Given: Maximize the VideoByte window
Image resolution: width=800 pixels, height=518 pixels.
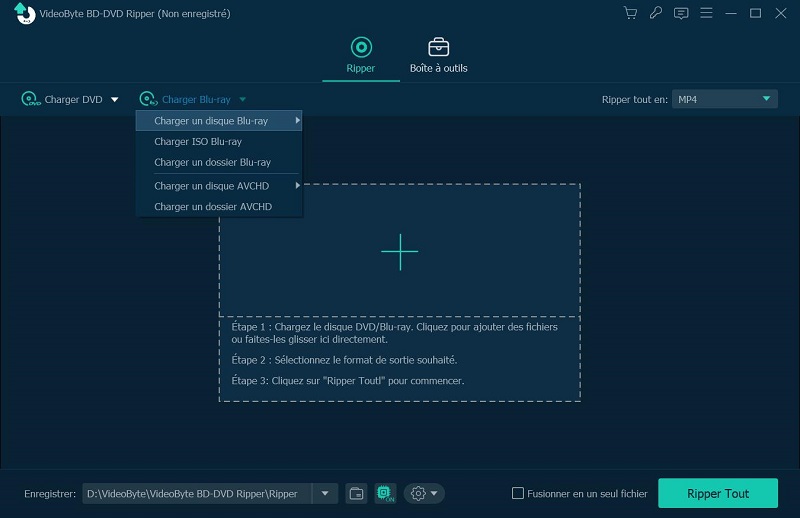Looking at the screenshot, I should (755, 13).
